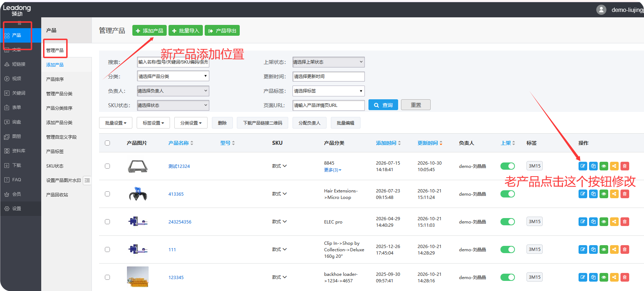
Task: Open the 分类设置 dropdown button
Action: tap(191, 123)
